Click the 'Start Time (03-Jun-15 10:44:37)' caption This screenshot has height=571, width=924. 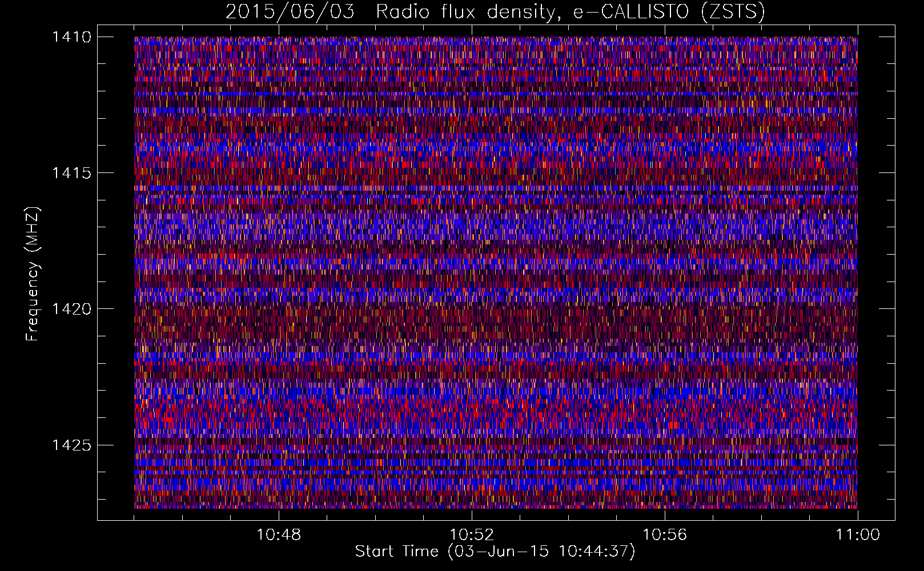click(x=495, y=552)
